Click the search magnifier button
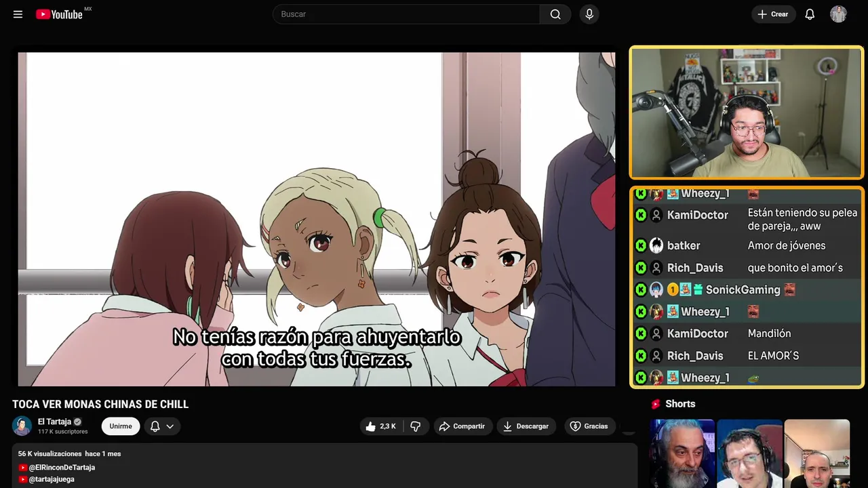This screenshot has height=488, width=868. (x=555, y=14)
